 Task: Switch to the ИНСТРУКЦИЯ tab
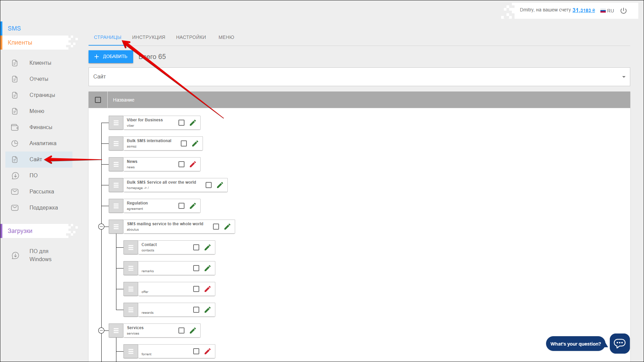point(149,37)
